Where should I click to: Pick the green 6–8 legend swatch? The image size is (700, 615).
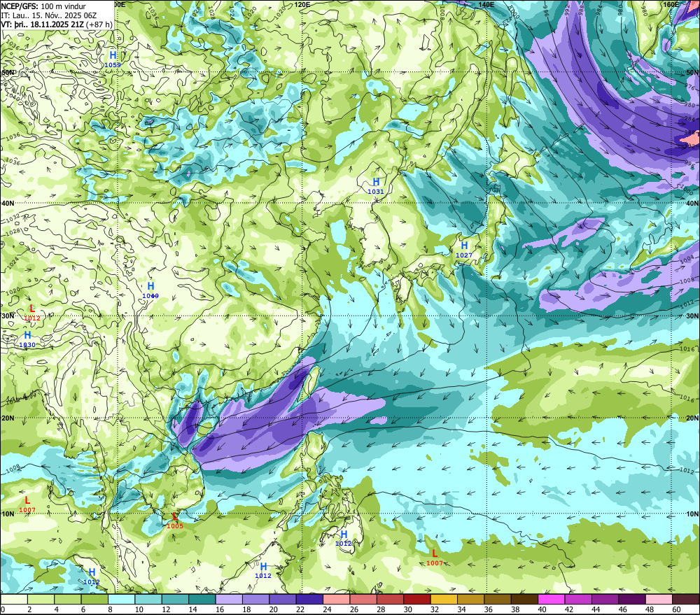tap(94, 599)
